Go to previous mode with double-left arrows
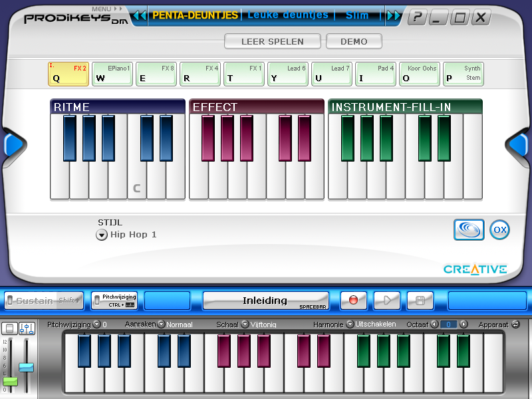This screenshot has width=532, height=399. click(x=140, y=15)
